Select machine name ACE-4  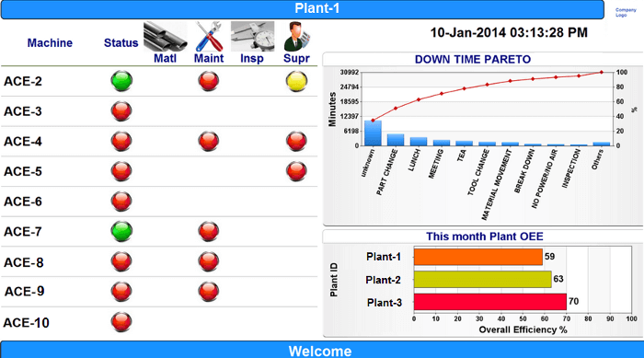[23, 142]
